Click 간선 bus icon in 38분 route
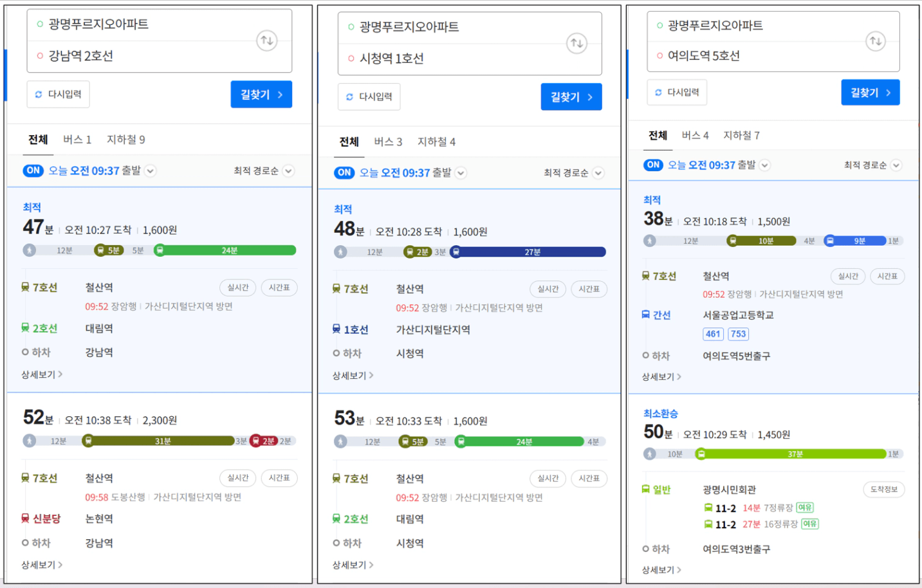The image size is (922, 588). tap(645, 315)
